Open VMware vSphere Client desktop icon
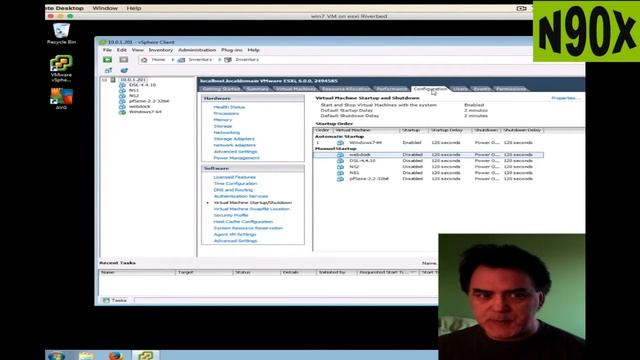The image size is (640, 360). (61, 69)
